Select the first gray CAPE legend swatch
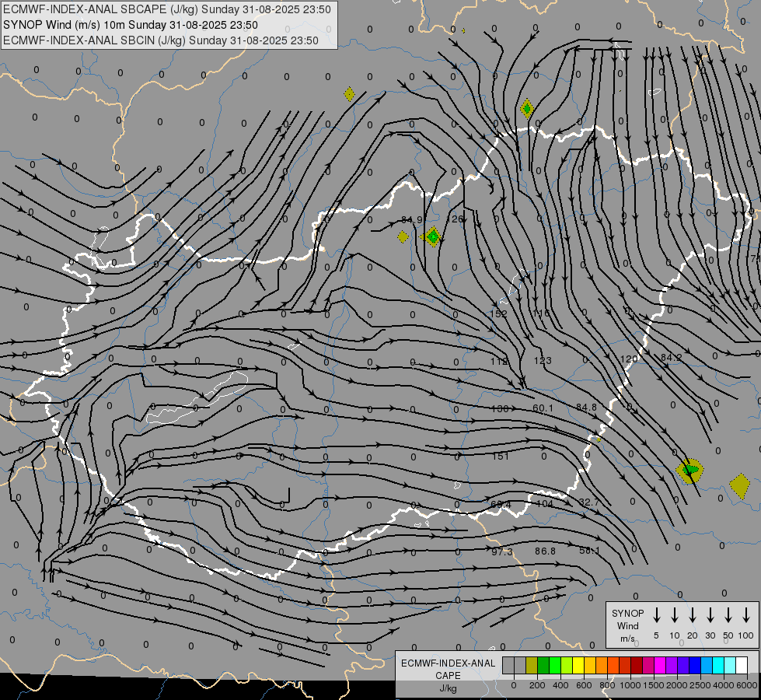761x700 pixels. click(x=508, y=666)
